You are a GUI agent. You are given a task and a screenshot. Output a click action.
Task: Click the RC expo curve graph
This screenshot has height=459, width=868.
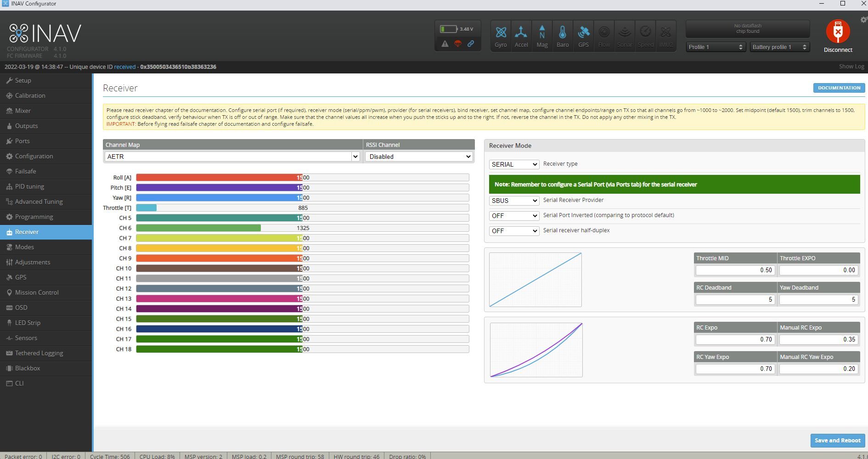pos(536,350)
